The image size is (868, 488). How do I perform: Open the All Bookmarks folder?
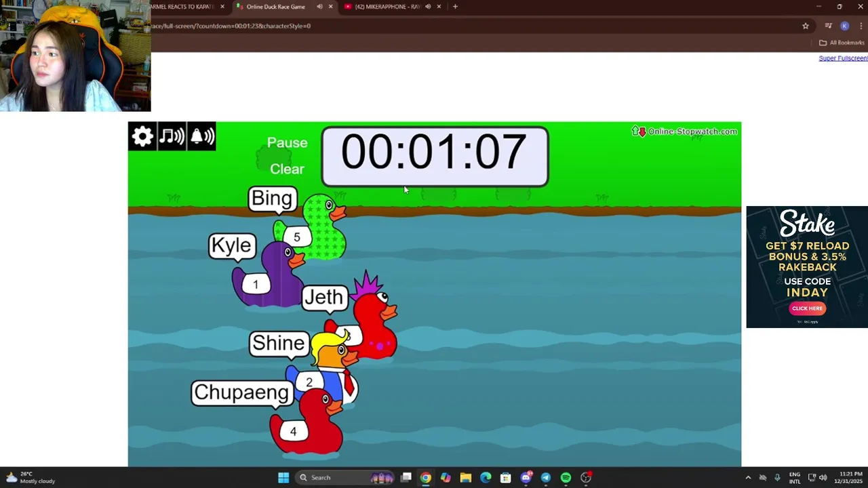tap(842, 43)
